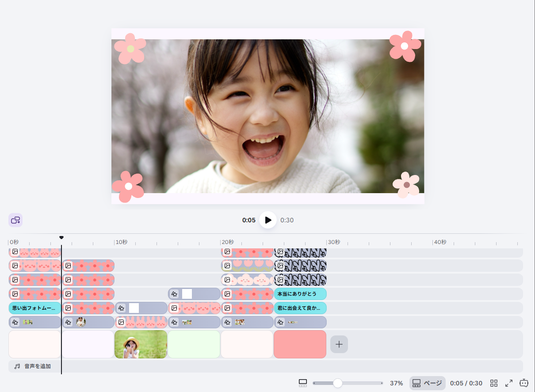Image resolution: width=535 pixels, height=392 pixels.
Task: Enter fullscreen with the expand arrows icon
Action: [x=509, y=383]
